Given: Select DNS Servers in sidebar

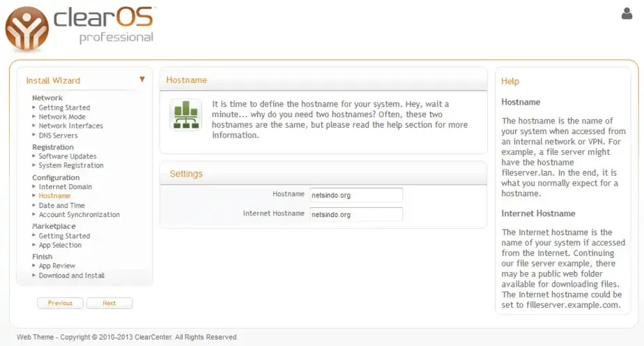Looking at the screenshot, I should (x=58, y=135).
